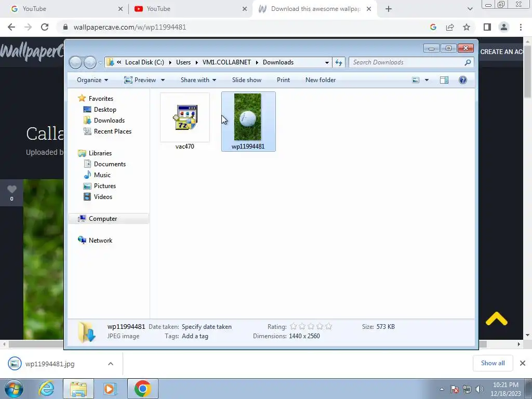Set rating to three stars
Image resolution: width=532 pixels, height=399 pixels.
tap(311, 327)
